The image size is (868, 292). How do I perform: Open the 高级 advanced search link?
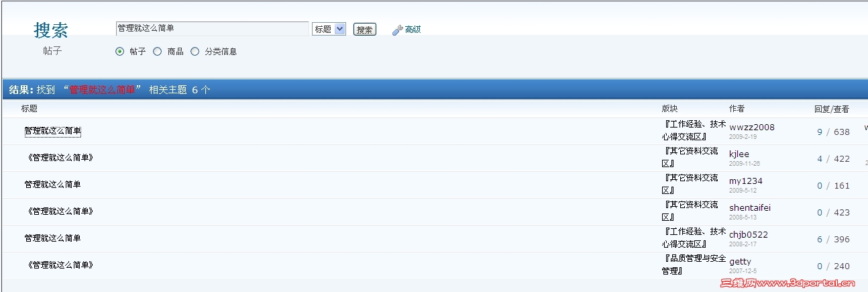pos(413,30)
